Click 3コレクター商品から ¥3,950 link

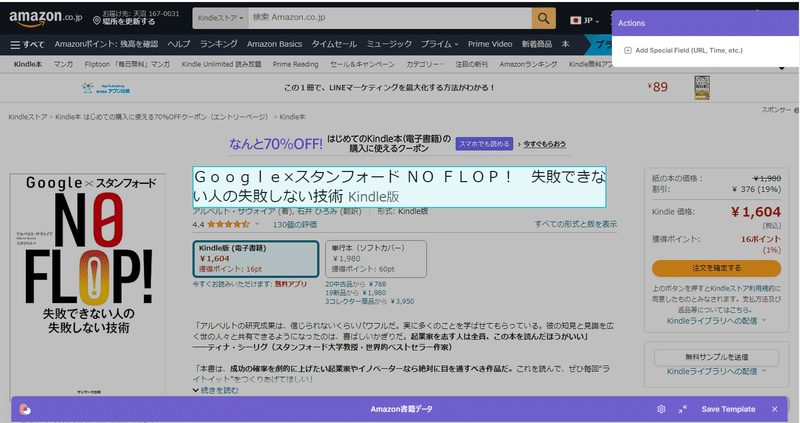tap(370, 302)
